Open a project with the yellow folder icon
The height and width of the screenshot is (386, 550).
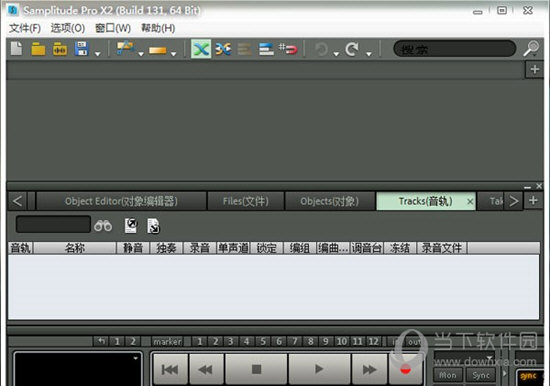(38, 49)
